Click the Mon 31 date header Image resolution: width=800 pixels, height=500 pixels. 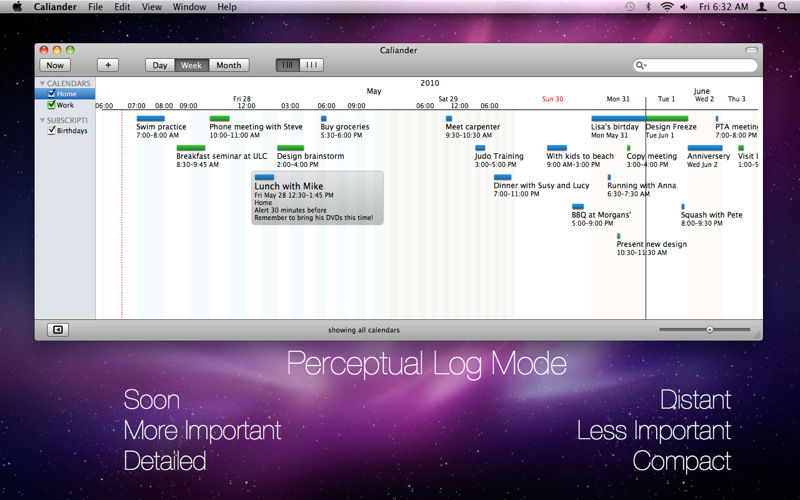[618, 99]
